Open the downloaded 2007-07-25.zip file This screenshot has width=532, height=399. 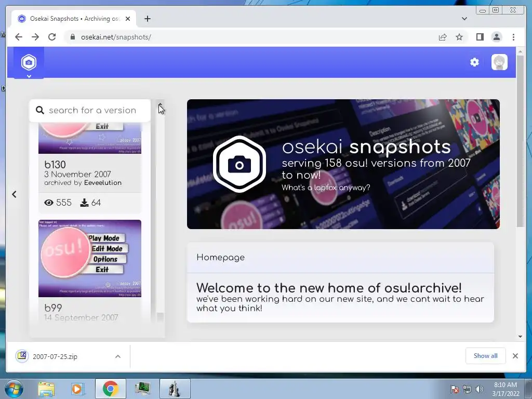(x=54, y=356)
